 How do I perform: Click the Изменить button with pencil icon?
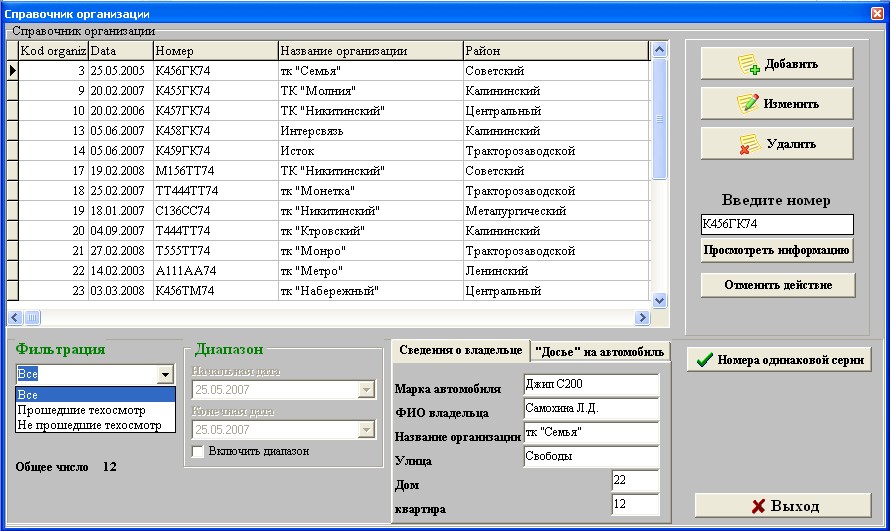(777, 103)
